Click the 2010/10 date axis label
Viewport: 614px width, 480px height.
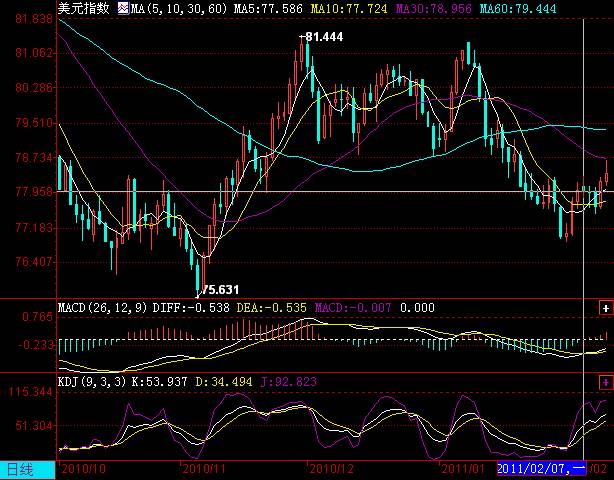coord(84,469)
